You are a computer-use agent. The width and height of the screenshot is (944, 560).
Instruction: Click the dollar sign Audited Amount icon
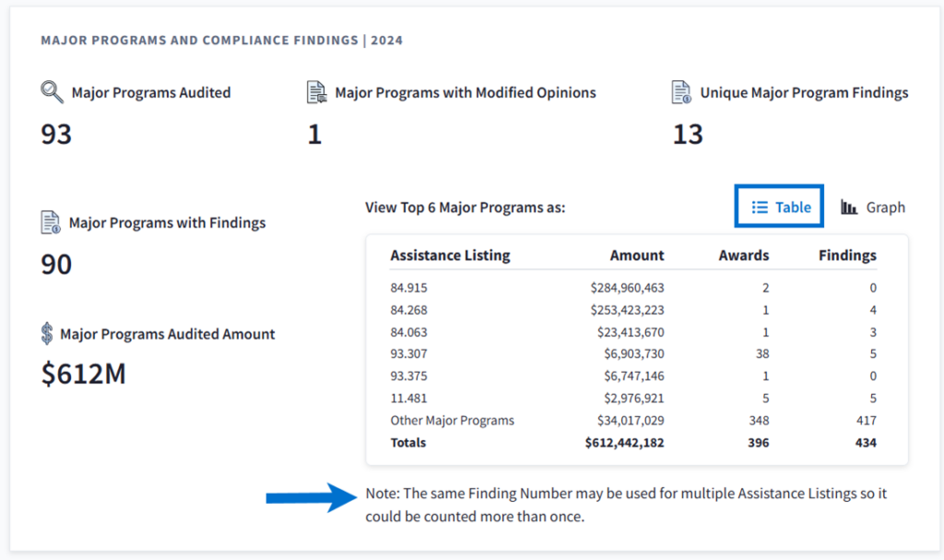[47, 333]
